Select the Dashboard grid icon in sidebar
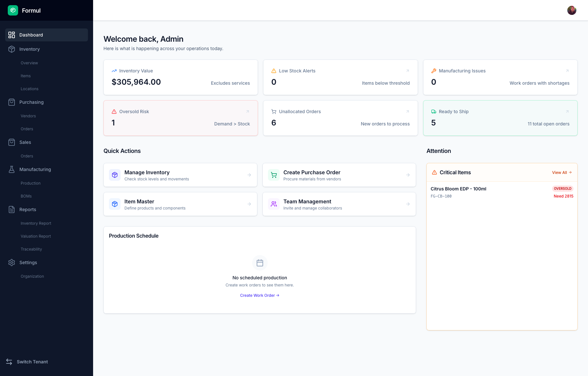This screenshot has width=588, height=376. (12, 35)
